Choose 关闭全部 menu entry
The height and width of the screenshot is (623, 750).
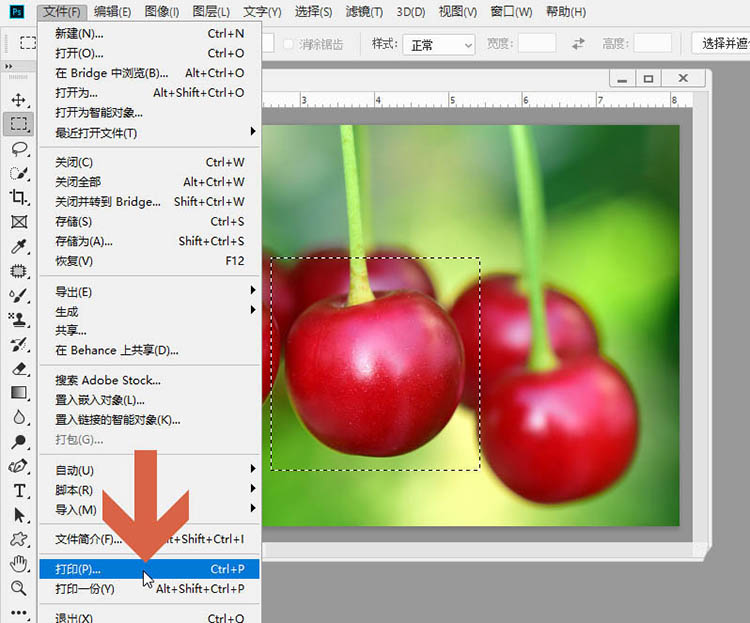150,182
